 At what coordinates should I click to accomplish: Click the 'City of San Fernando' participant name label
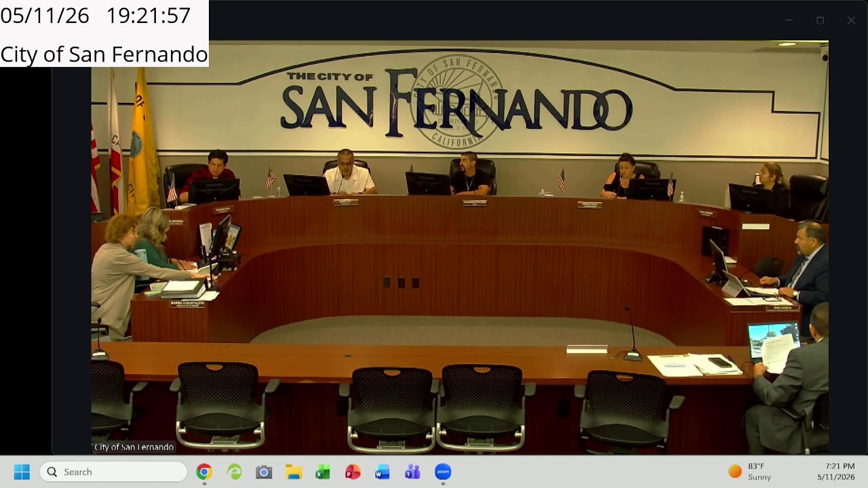pos(134,447)
